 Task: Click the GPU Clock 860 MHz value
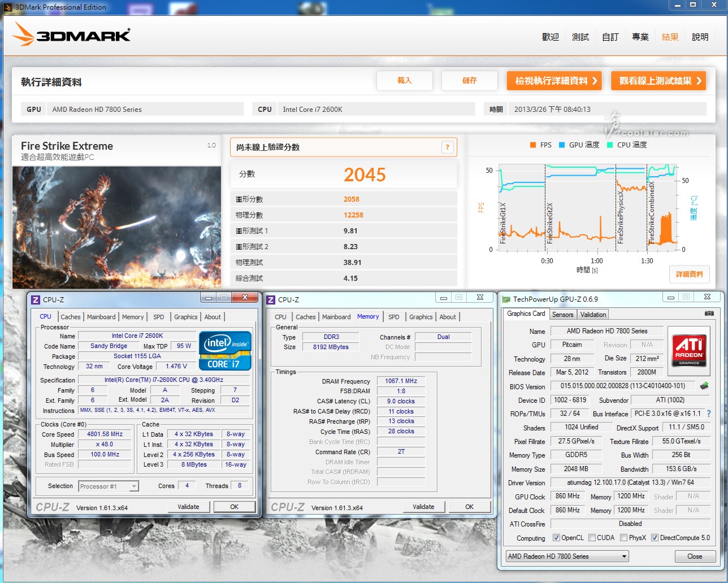click(568, 497)
